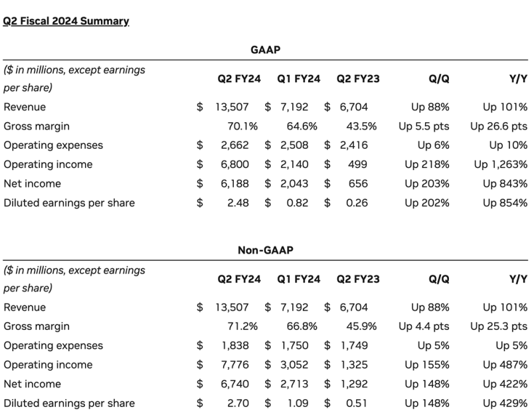Select GAAP diluted EPS value 2.48
Viewport: 532px width, 415px height.
tap(238, 203)
